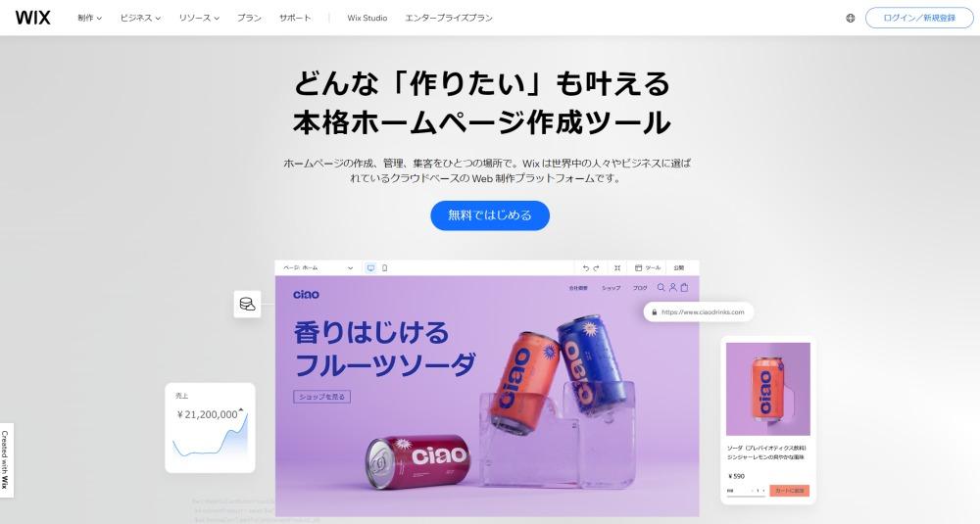Click the 無料ではじめる button

click(490, 215)
